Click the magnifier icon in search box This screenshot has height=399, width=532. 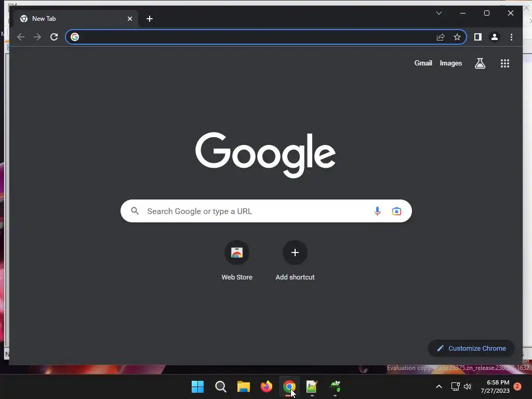pyautogui.click(x=135, y=211)
